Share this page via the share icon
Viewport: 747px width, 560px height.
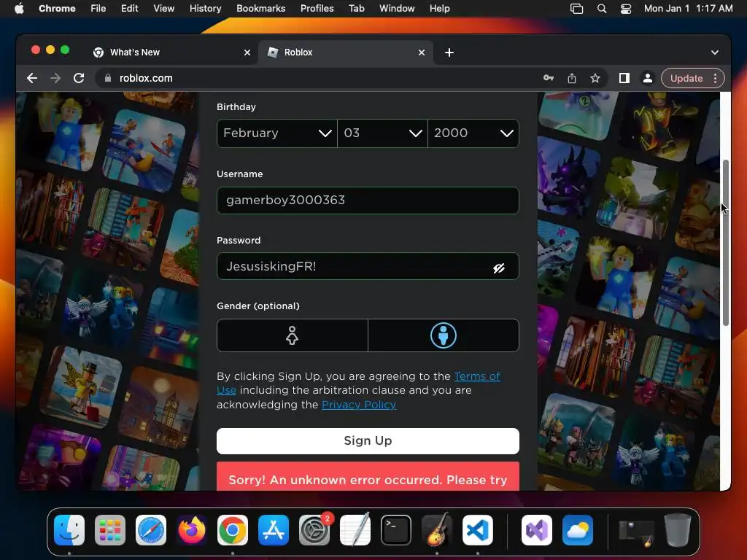572,78
